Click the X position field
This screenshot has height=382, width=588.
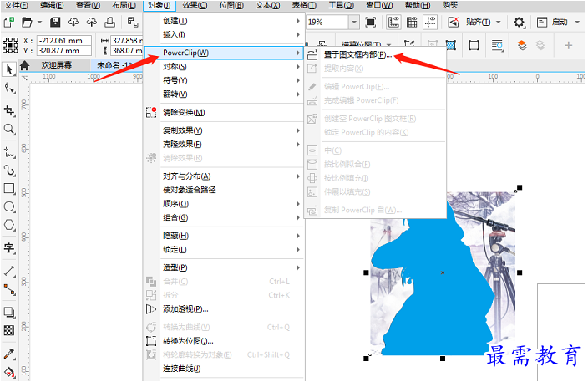[x=64, y=40]
